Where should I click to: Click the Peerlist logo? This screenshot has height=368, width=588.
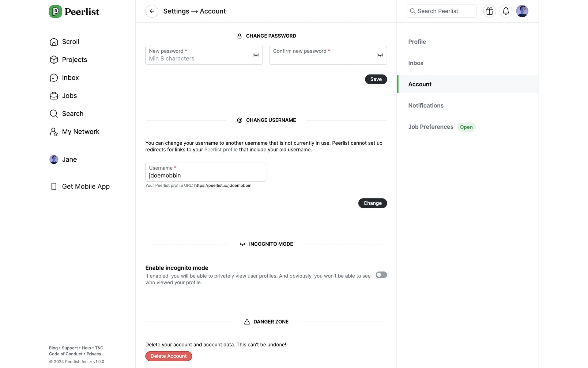tap(74, 12)
